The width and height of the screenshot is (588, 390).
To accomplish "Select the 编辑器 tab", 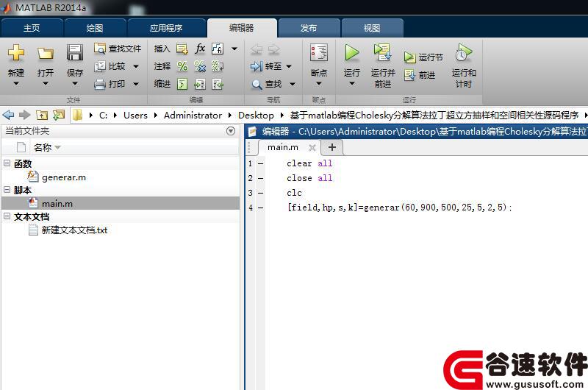I will [242, 28].
